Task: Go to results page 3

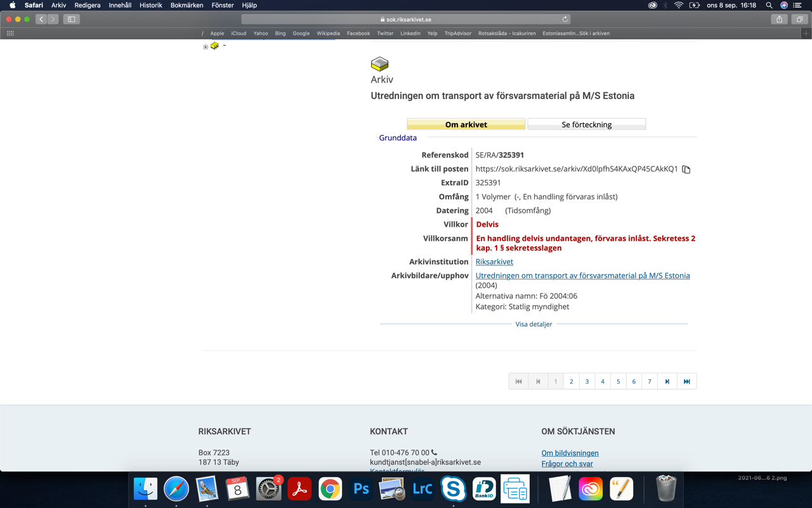Action: click(587, 382)
